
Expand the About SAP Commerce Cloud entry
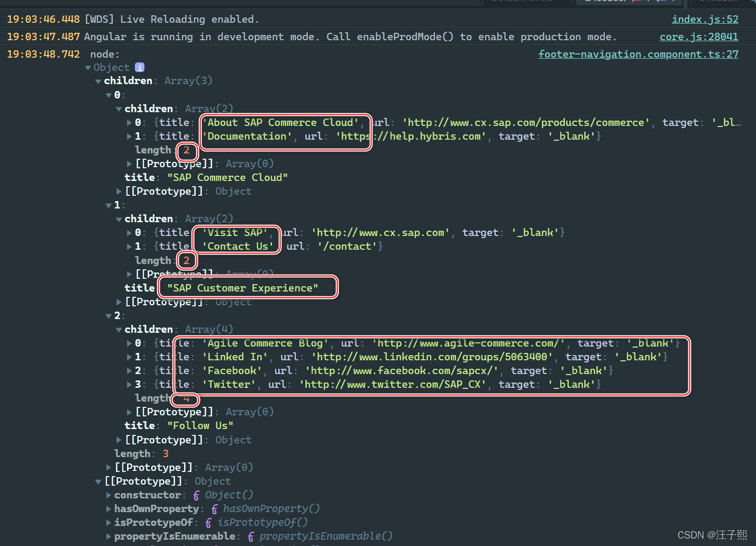pos(129,122)
